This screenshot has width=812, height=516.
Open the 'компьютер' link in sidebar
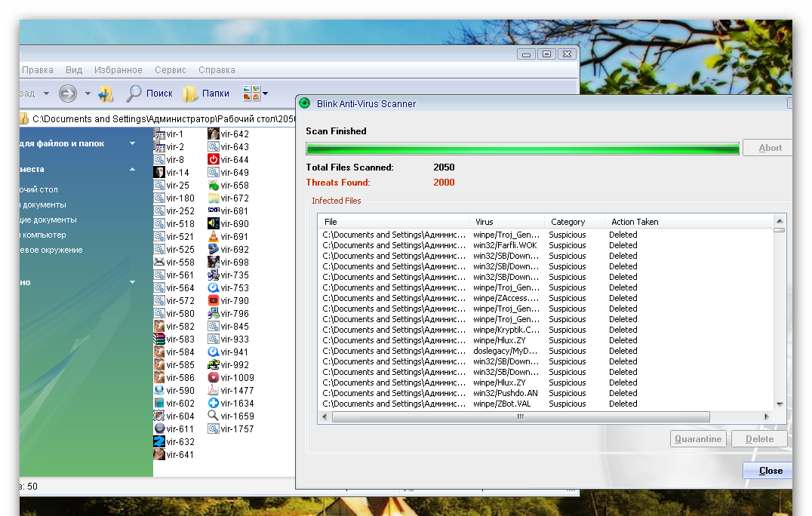[44, 235]
